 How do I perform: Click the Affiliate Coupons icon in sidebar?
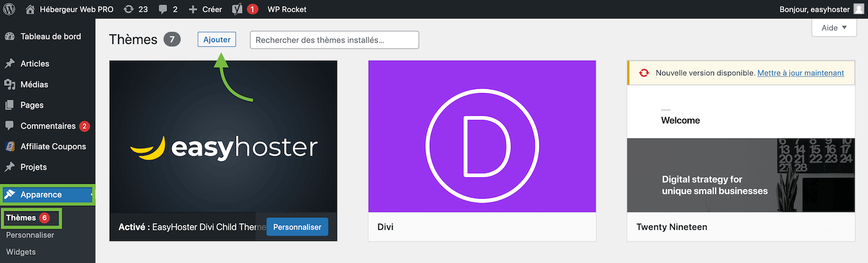tap(9, 147)
